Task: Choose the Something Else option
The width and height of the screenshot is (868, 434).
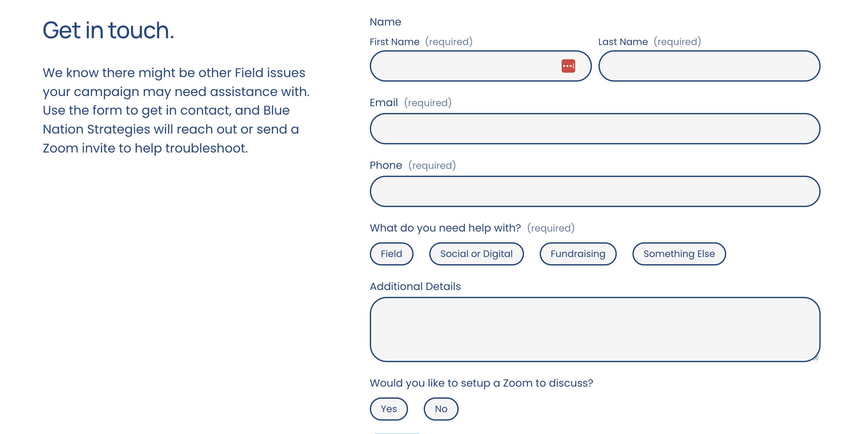Action: 679,254
